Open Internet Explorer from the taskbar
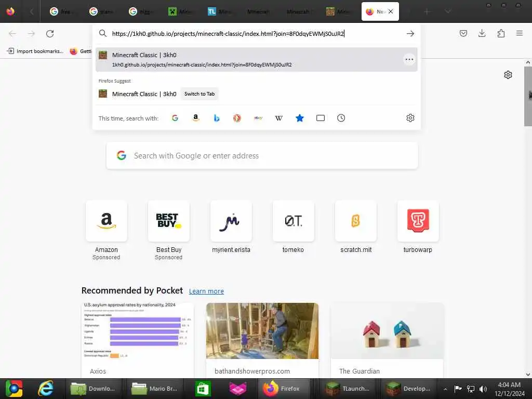 (46, 389)
